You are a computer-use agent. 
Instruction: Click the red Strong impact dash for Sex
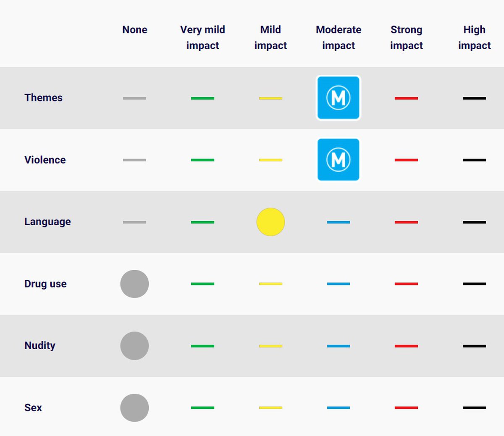406,407
